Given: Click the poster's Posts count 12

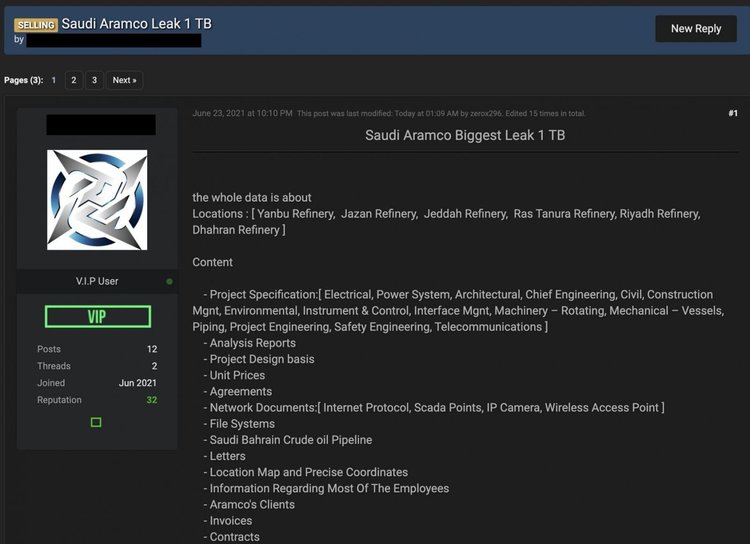Looking at the screenshot, I should point(152,349).
